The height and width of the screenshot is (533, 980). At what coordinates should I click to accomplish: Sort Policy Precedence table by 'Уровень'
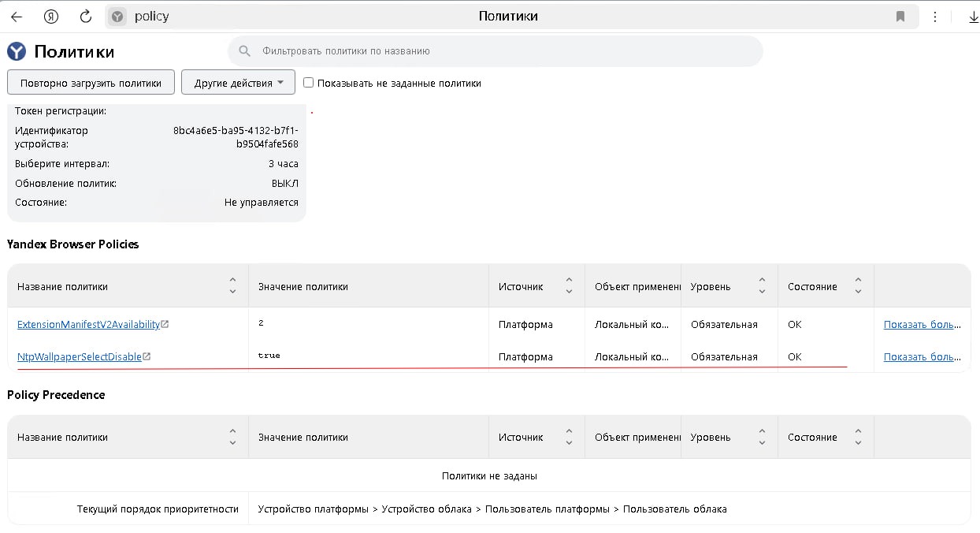(x=762, y=437)
